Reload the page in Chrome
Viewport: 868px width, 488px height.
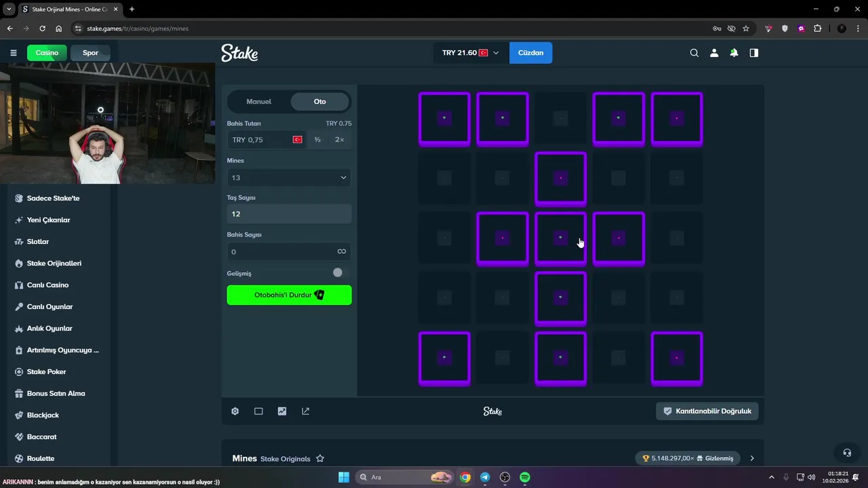[x=42, y=28]
